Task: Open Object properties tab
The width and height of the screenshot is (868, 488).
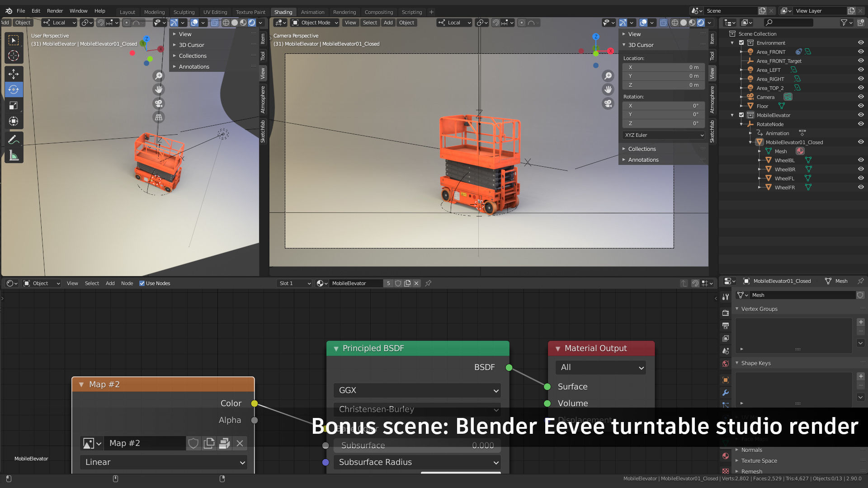Action: click(726, 380)
